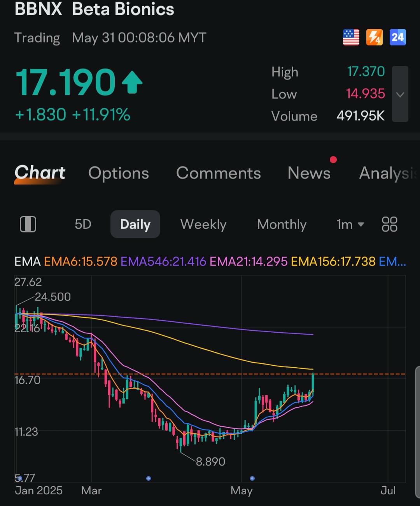Select the Weekly chart timeframe

pos(203,224)
